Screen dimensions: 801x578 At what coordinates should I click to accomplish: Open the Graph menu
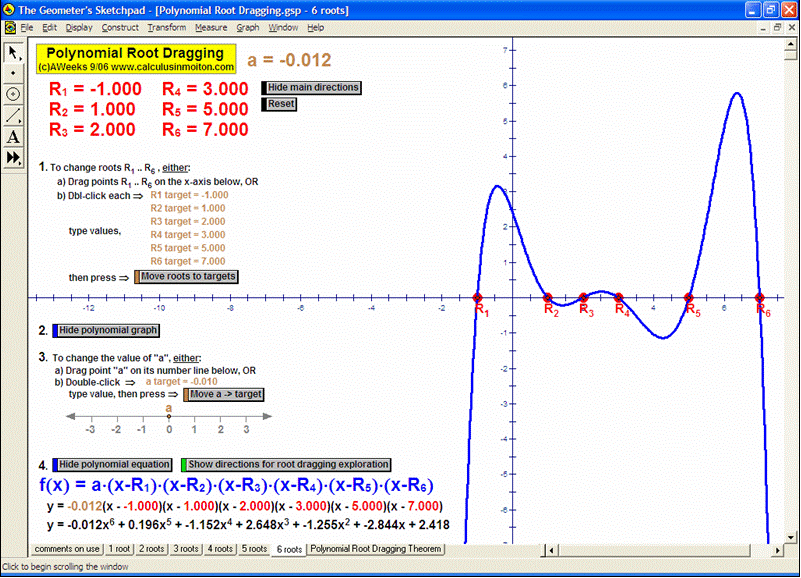tap(247, 27)
